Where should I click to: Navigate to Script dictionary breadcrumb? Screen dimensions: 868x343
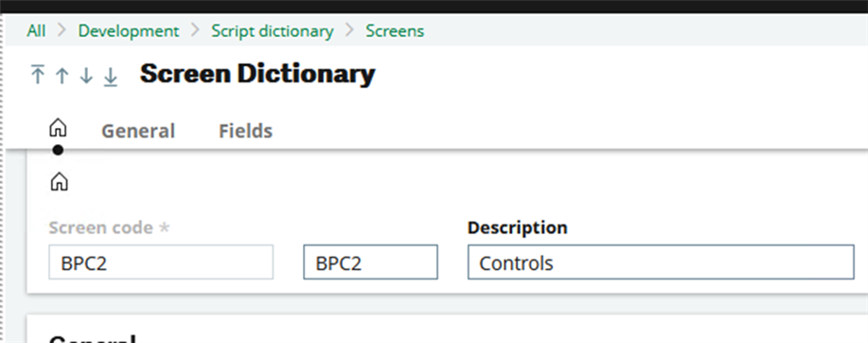click(273, 31)
